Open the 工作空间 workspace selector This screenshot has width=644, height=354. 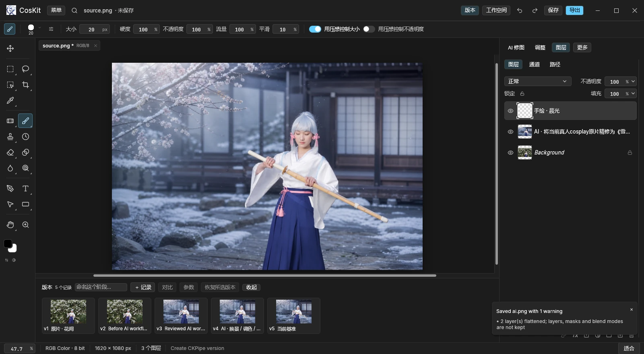pyautogui.click(x=496, y=10)
